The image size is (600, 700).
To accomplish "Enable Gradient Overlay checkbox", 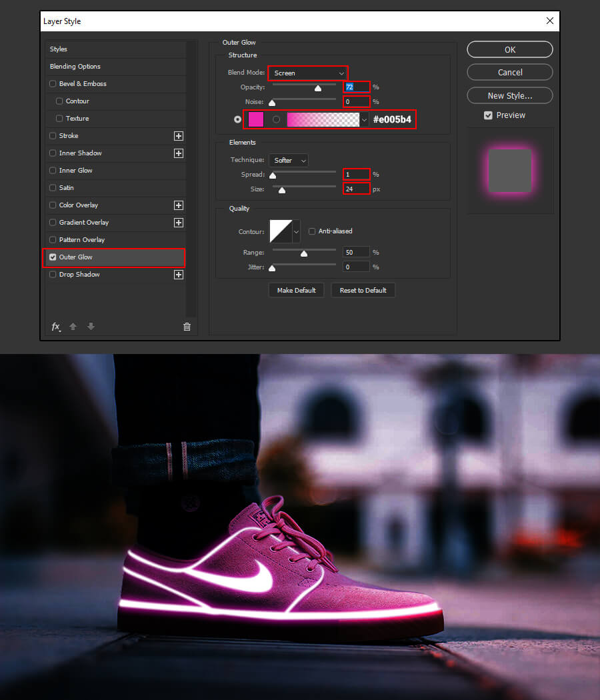I will [x=53, y=222].
